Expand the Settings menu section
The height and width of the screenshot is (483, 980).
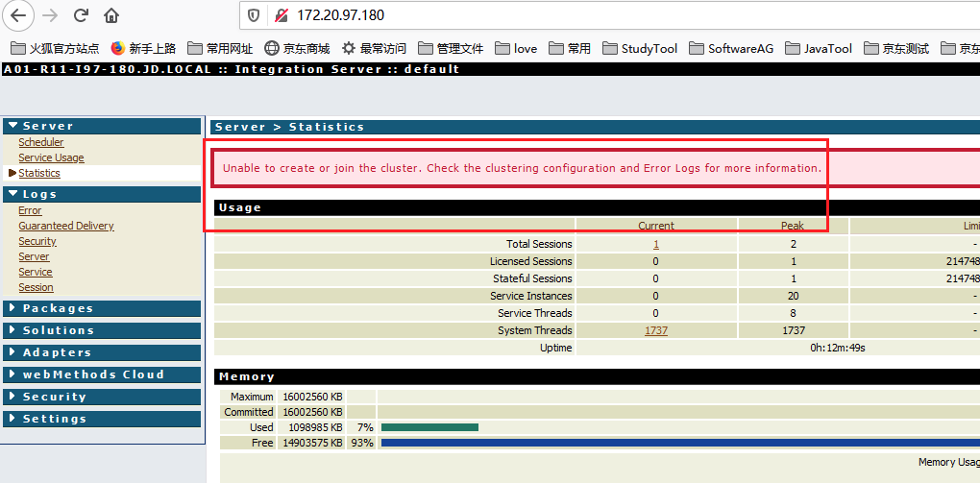[102, 420]
